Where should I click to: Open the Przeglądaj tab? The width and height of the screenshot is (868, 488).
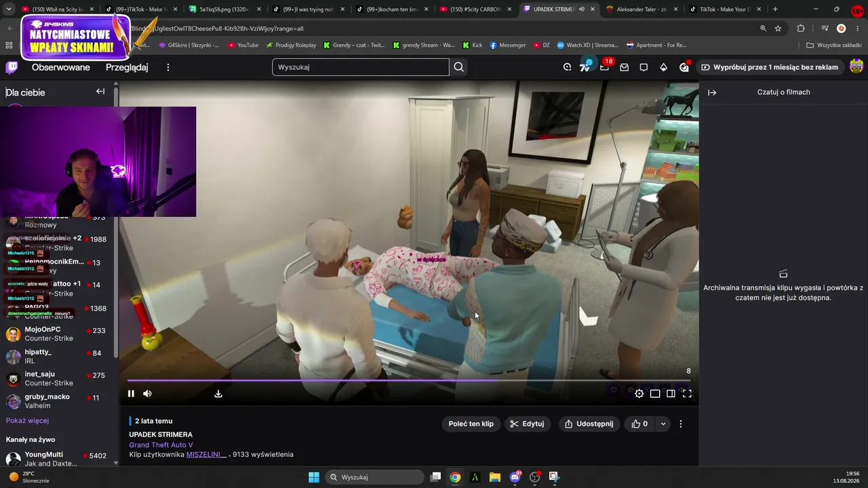127,67
